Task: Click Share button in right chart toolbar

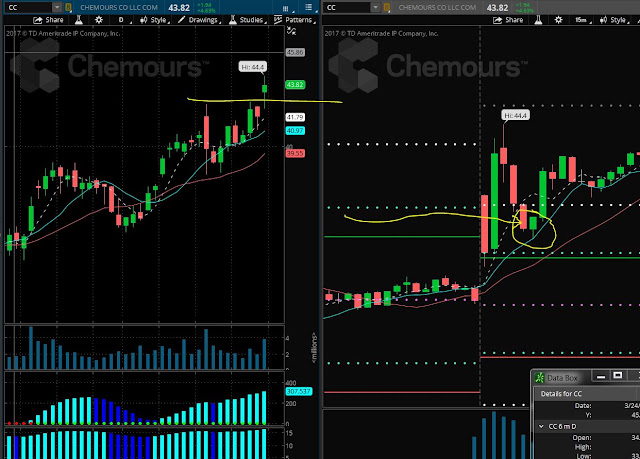Action: (x=508, y=20)
